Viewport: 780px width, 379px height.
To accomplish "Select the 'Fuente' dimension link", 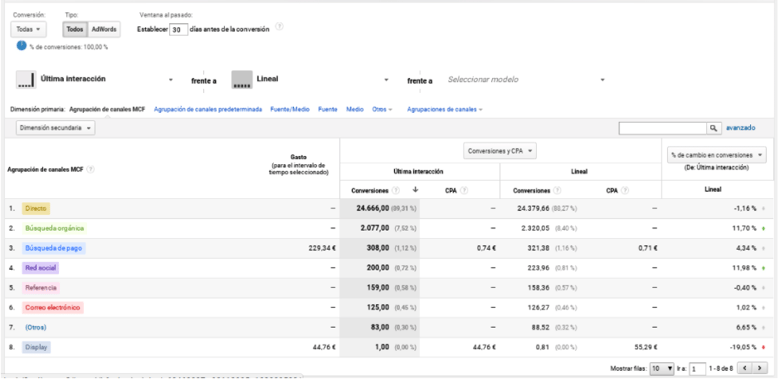I will tap(327, 109).
